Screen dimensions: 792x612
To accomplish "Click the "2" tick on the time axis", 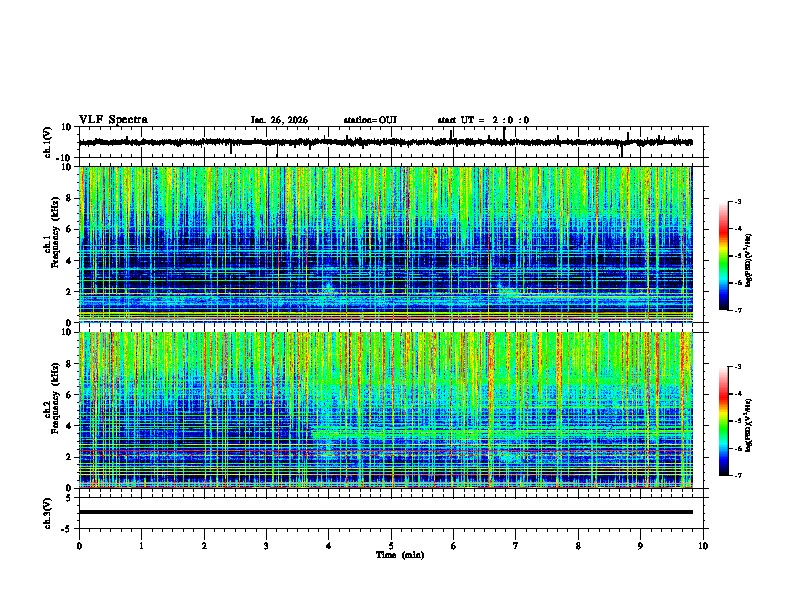I will 204,546.
